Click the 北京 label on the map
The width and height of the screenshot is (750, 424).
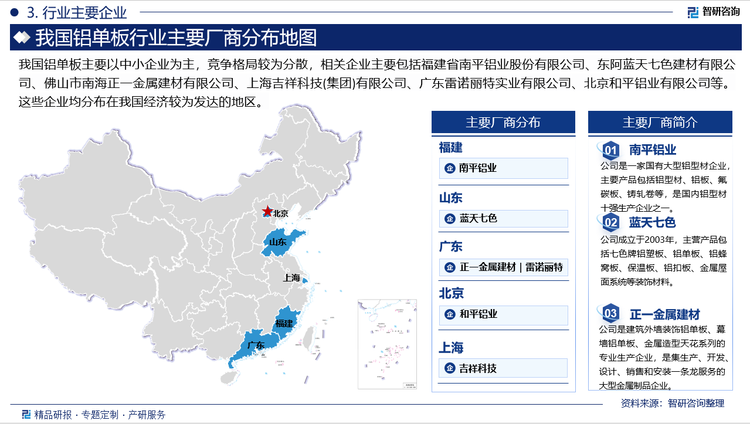281,214
